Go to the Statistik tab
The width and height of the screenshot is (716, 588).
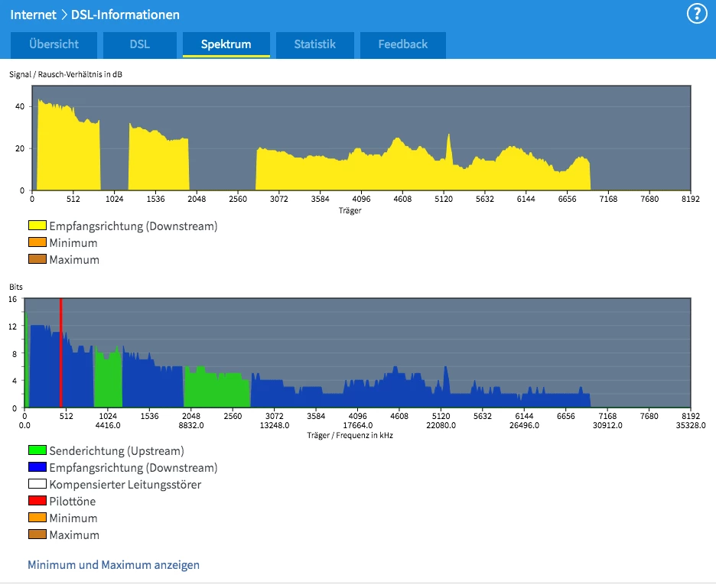click(315, 44)
